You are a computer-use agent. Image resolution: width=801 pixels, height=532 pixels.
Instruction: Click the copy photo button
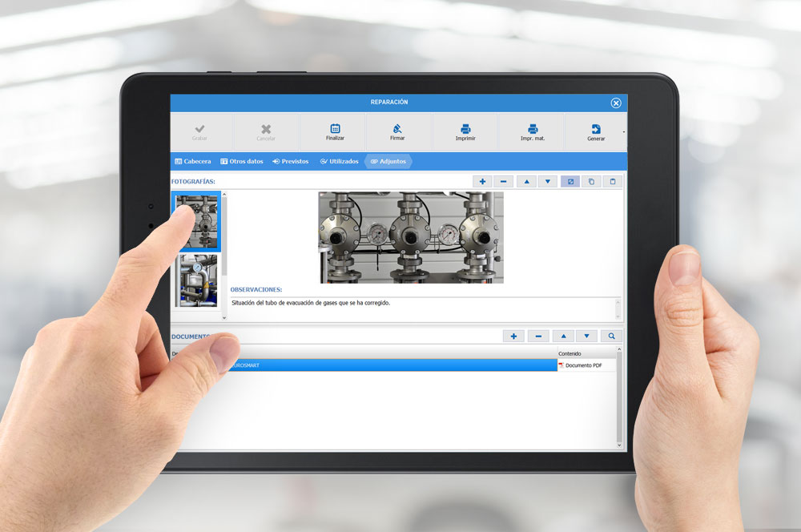[591, 182]
